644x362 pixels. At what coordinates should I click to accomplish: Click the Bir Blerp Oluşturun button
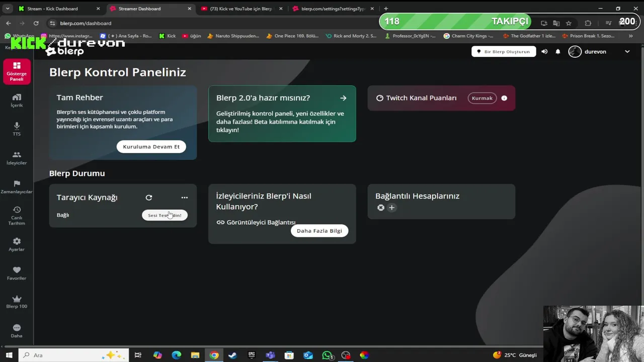tap(504, 51)
